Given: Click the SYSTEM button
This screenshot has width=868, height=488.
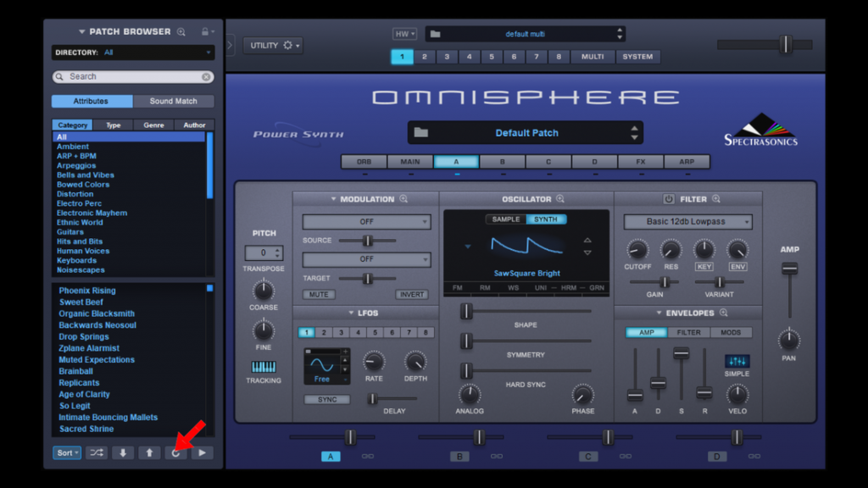Looking at the screenshot, I should coord(637,57).
